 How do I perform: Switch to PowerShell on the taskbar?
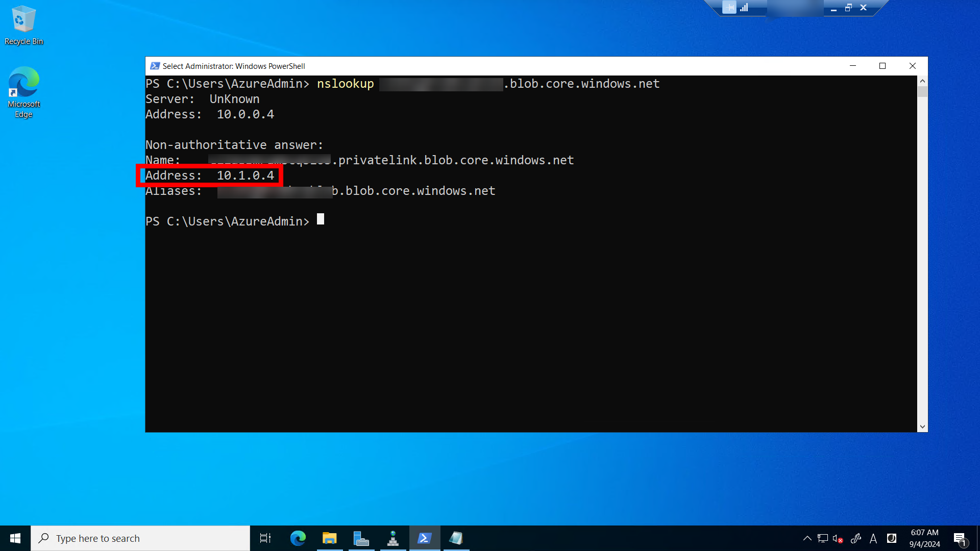425,538
